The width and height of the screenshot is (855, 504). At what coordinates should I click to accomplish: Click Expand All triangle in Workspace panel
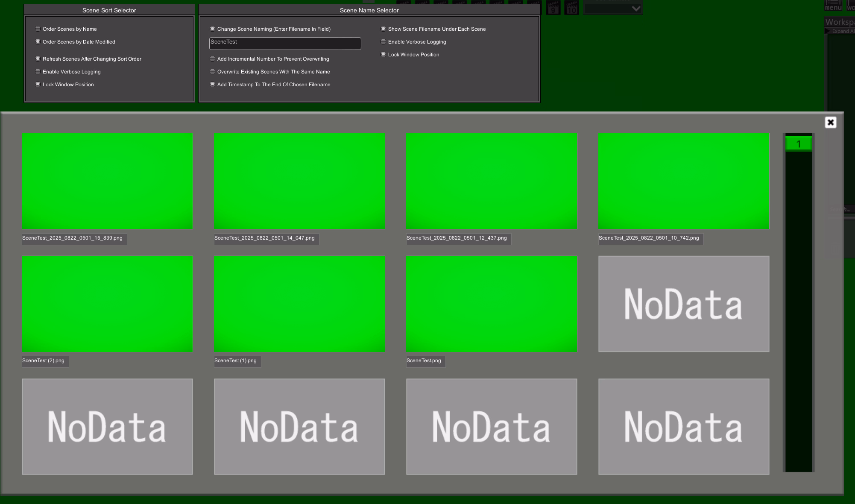(828, 31)
